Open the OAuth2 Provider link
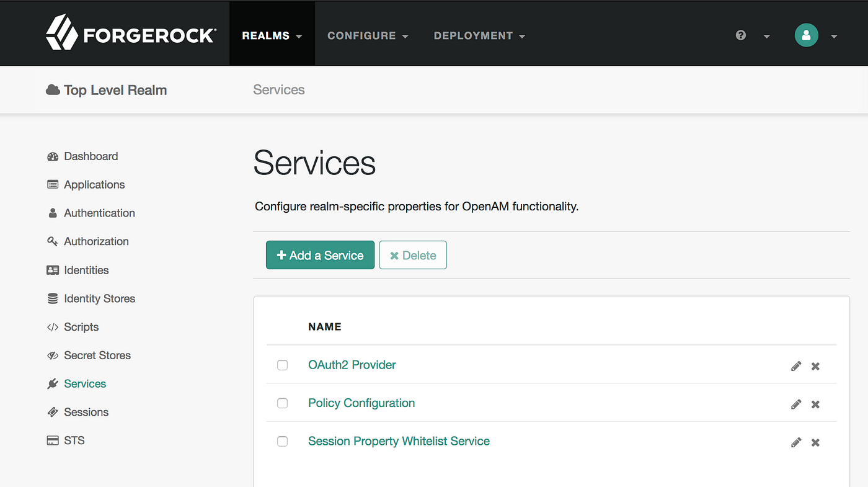 coord(352,365)
